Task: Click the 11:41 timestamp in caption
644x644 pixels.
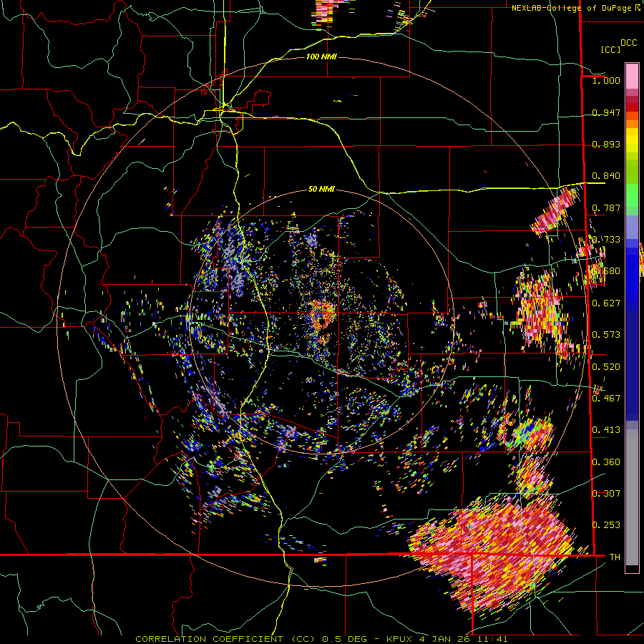Action: 493,639
